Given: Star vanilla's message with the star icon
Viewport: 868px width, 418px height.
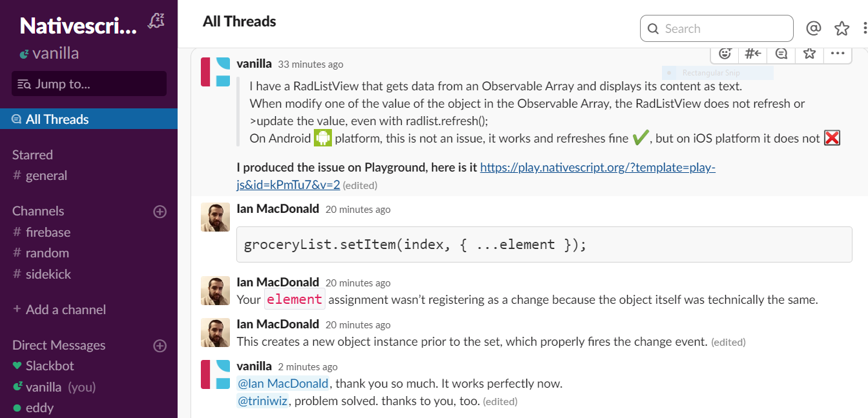Looking at the screenshot, I should 809,54.
